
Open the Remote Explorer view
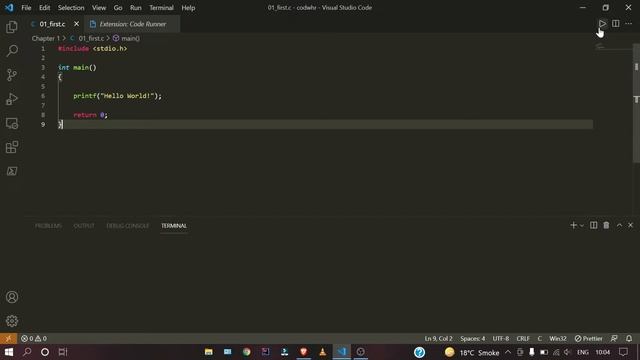click(12, 123)
